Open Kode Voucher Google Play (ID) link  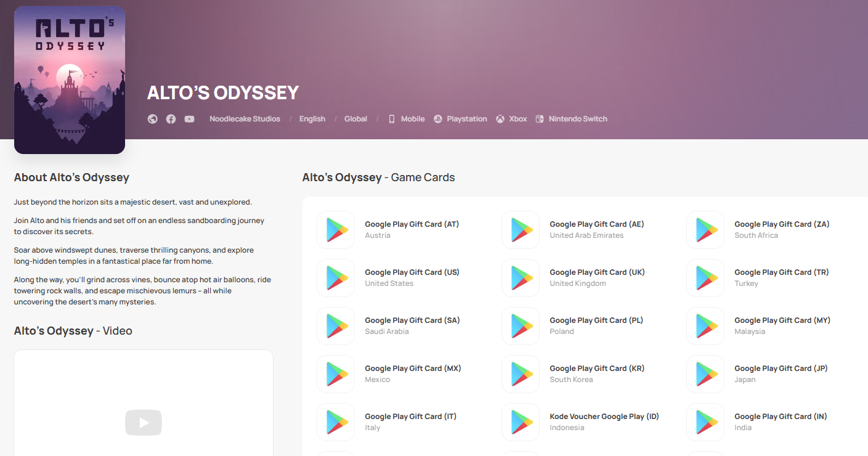[x=604, y=417]
